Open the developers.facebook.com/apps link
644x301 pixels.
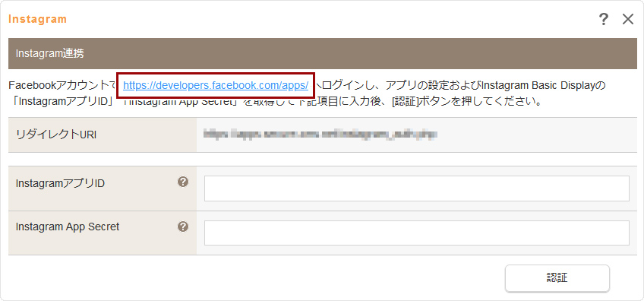(216, 86)
